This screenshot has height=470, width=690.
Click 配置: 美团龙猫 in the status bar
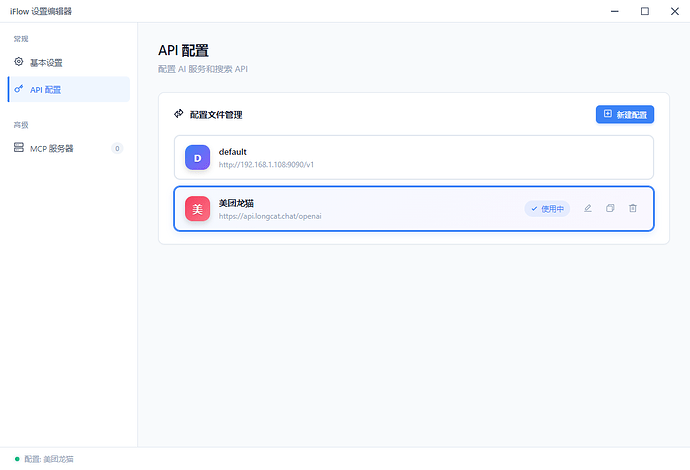pos(48,459)
